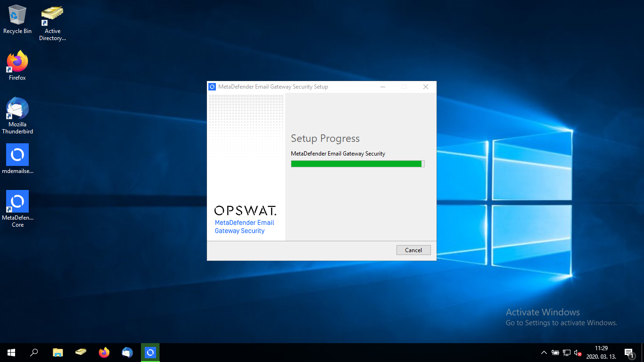The height and width of the screenshot is (362, 644).
Task: Click the green setup progress bar
Action: pyautogui.click(x=357, y=164)
